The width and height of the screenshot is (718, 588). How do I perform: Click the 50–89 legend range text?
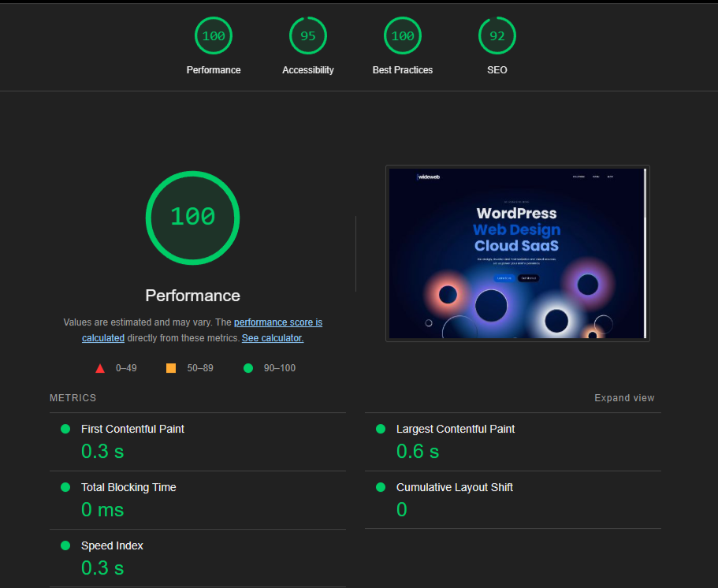(x=200, y=368)
